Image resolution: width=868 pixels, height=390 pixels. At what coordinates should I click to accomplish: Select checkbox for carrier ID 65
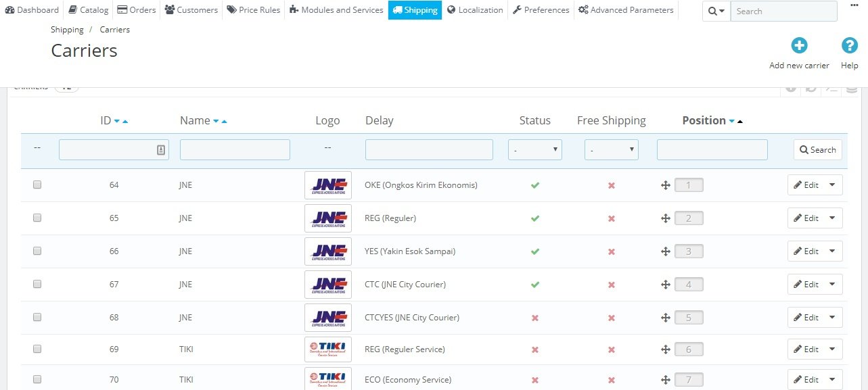coord(37,218)
